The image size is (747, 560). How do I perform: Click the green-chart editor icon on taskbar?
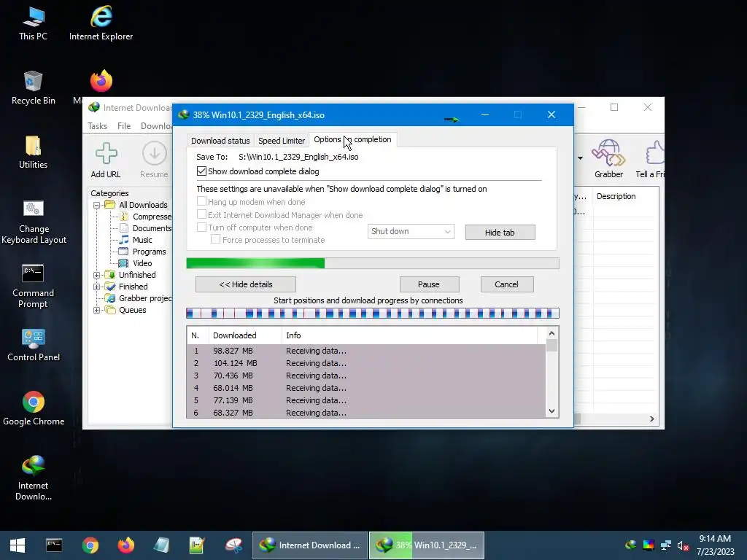(197, 545)
